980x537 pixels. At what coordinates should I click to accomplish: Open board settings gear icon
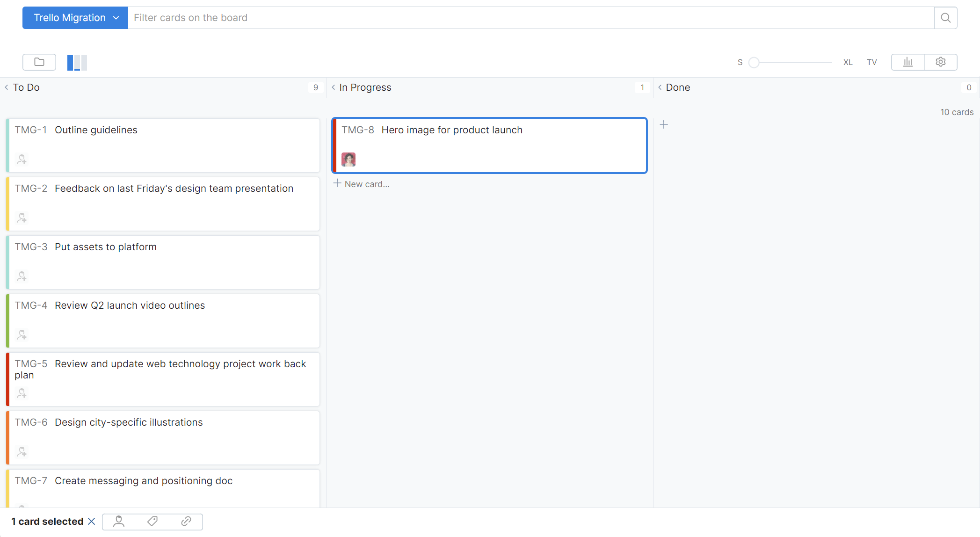[940, 62]
